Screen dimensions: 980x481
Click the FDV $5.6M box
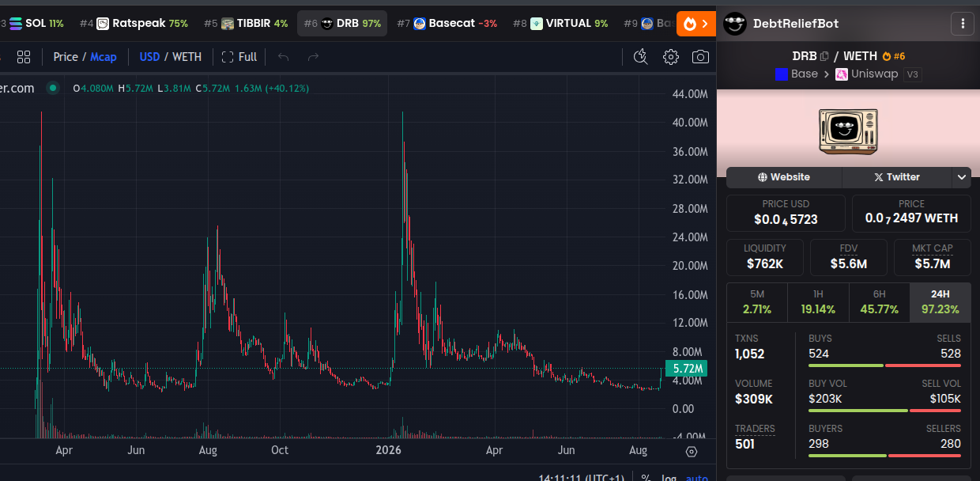849,257
